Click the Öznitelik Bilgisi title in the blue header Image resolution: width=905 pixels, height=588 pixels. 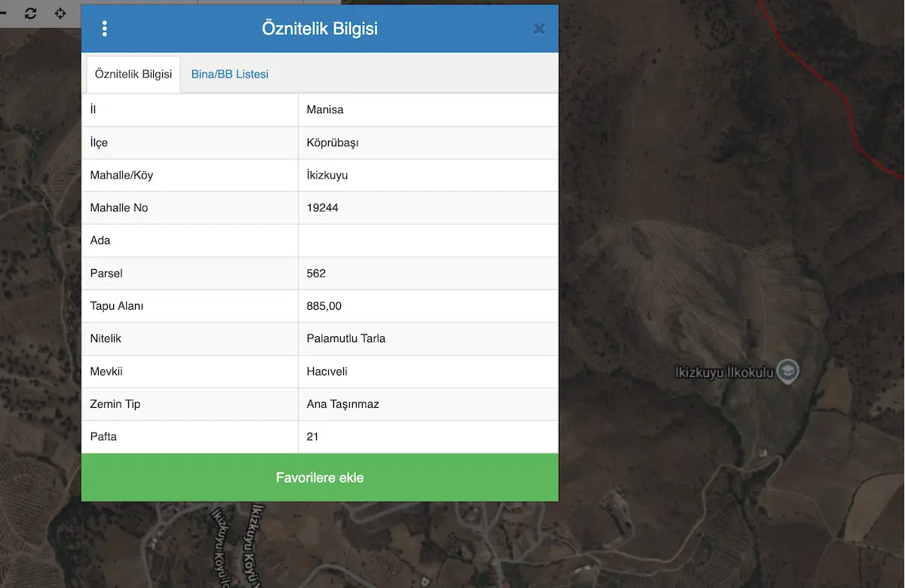(x=320, y=29)
